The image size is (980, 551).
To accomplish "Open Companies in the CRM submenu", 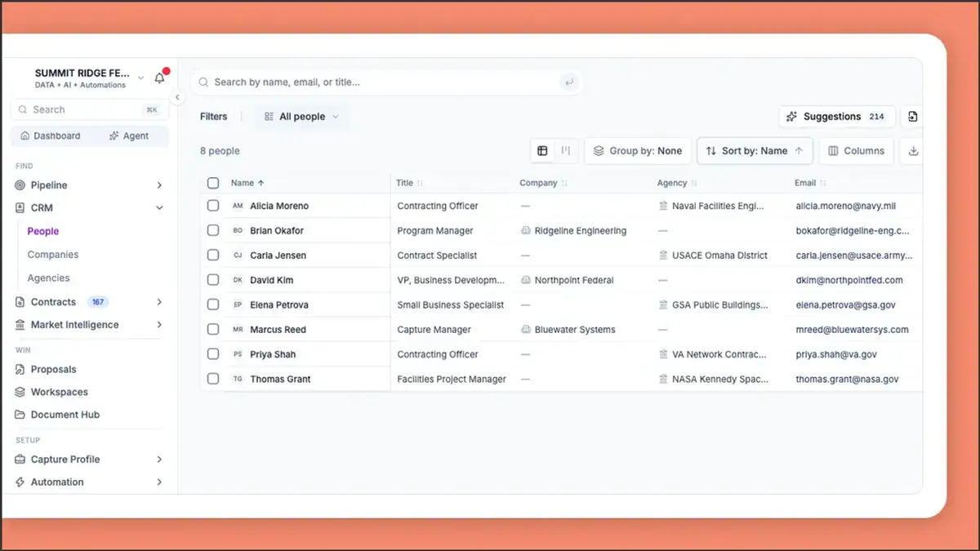I will pyautogui.click(x=53, y=255).
